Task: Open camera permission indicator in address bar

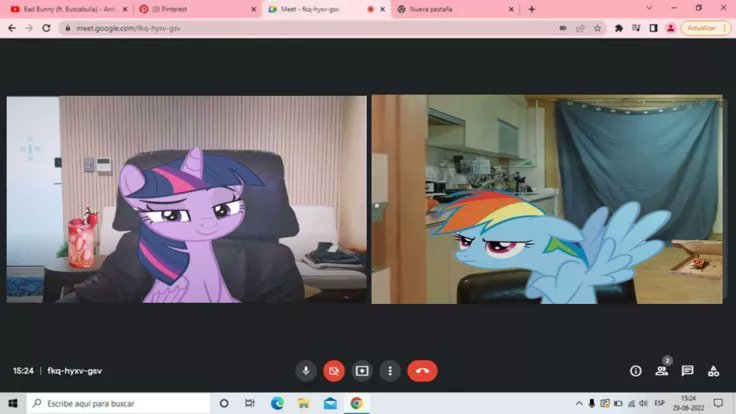Action: [563, 28]
